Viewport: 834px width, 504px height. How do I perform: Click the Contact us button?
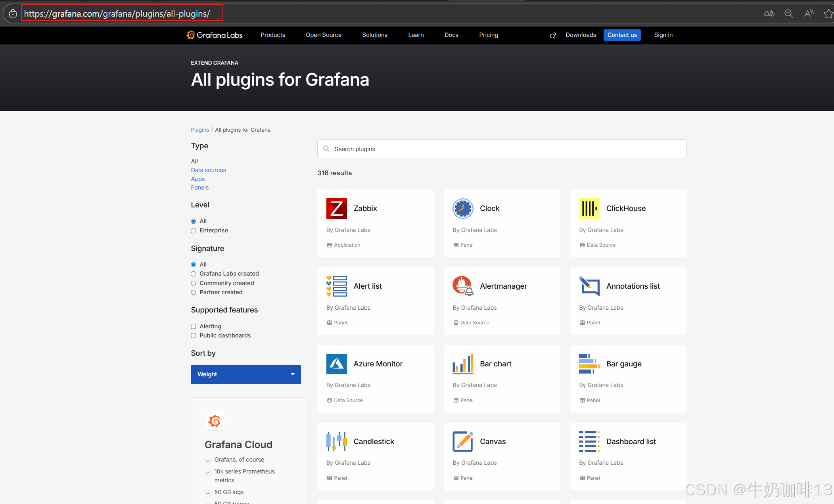(x=622, y=35)
